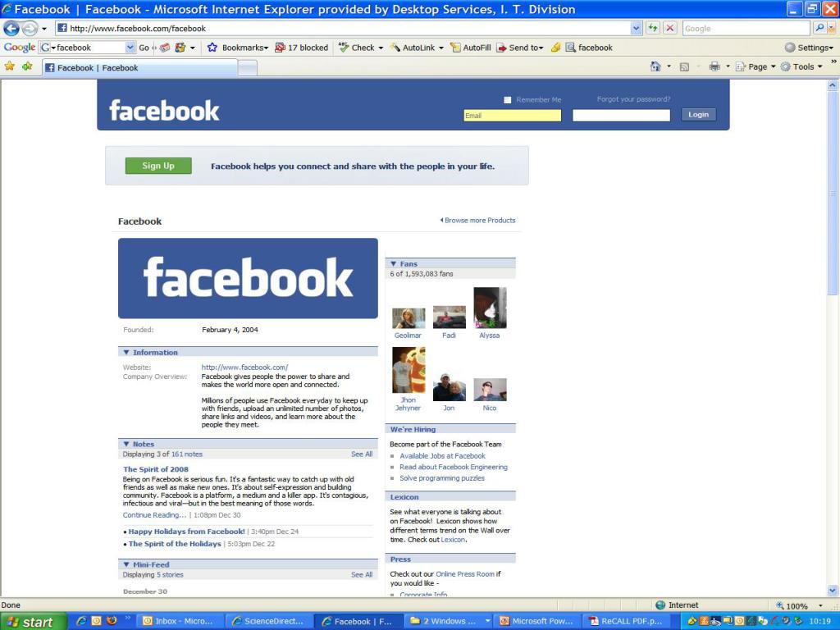Viewport: 840px width, 630px height.
Task: Click the Browse more Products link
Action: [478, 220]
